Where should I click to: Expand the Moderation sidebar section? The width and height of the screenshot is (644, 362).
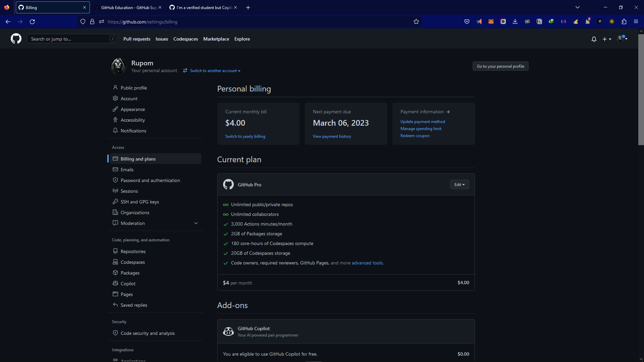196,223
